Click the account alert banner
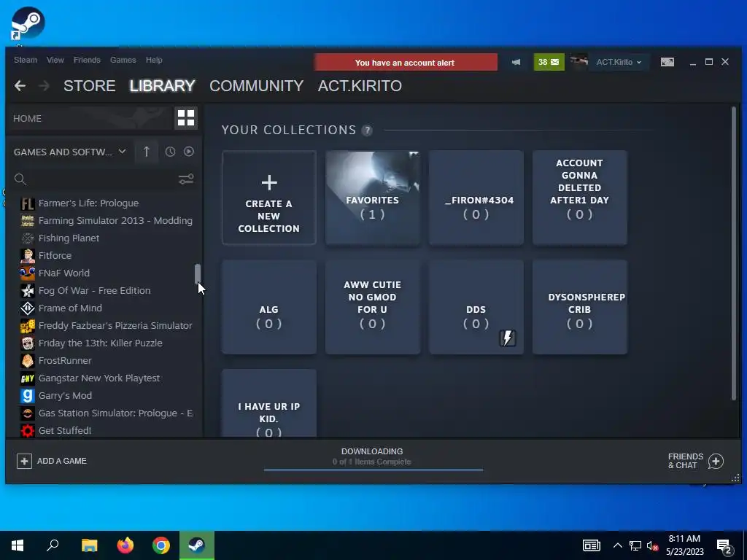The width and height of the screenshot is (747, 560). (406, 63)
